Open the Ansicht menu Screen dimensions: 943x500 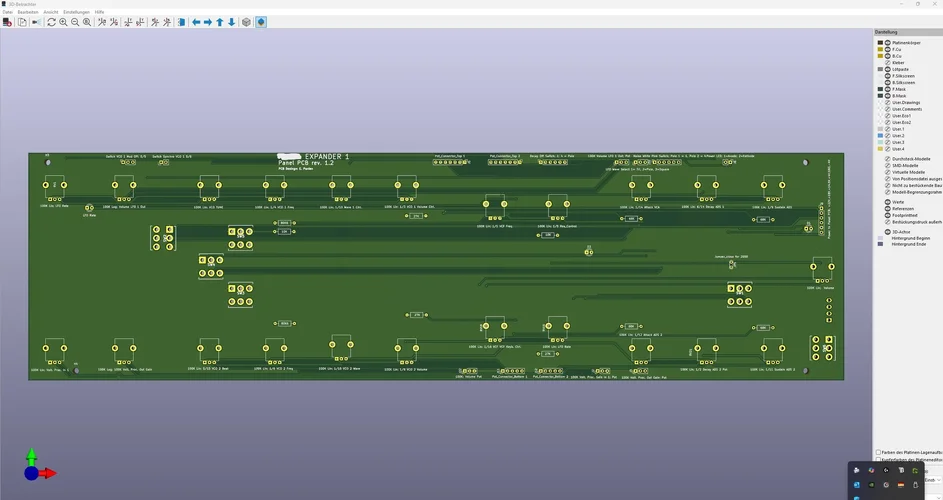51,12
